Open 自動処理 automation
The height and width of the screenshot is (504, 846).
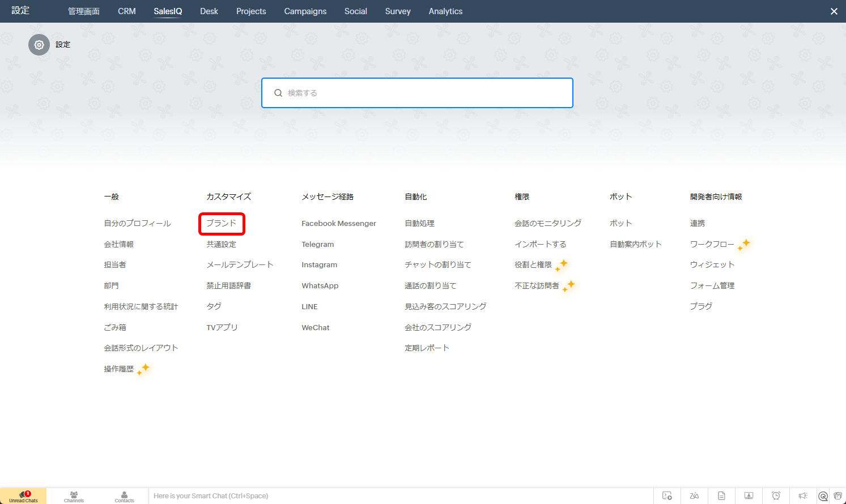pyautogui.click(x=420, y=223)
